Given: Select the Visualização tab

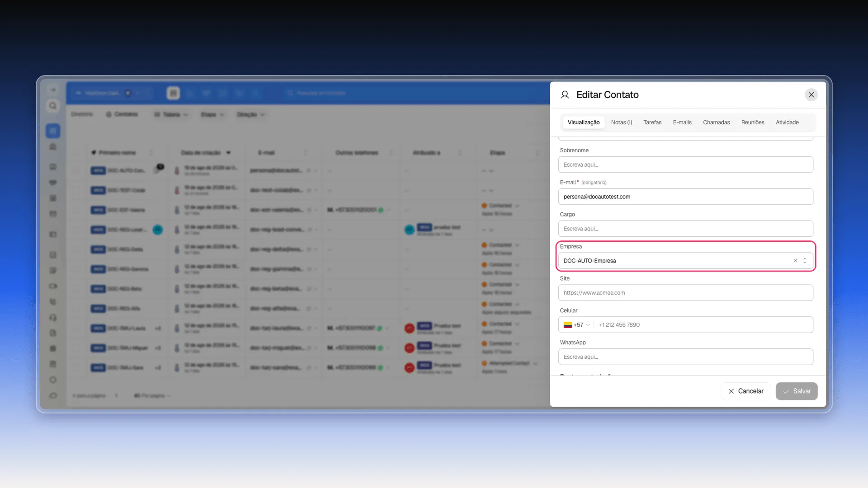Looking at the screenshot, I should (x=583, y=122).
